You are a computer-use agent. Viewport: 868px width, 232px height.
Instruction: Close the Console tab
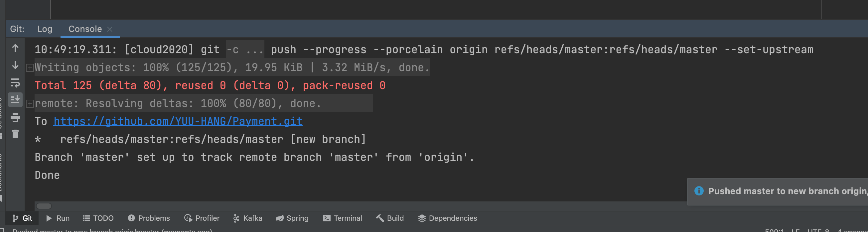tap(109, 29)
